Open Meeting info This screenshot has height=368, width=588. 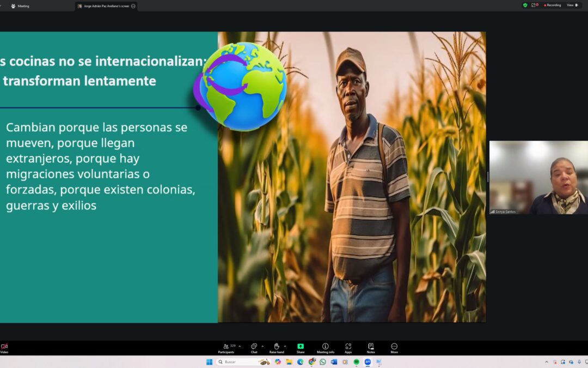click(326, 347)
